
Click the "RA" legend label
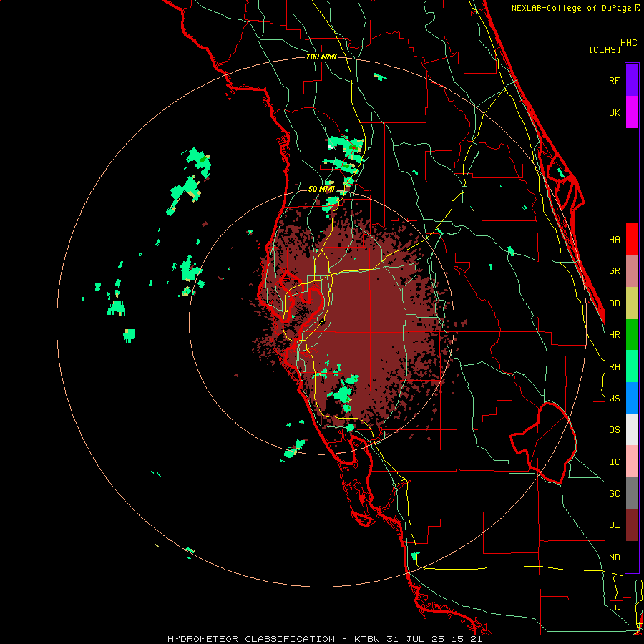click(615, 367)
